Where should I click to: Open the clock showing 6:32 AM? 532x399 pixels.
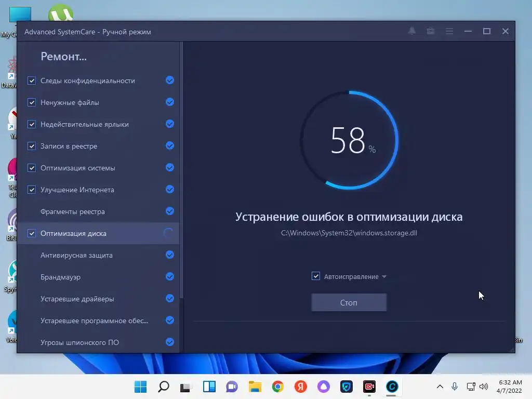point(509,387)
